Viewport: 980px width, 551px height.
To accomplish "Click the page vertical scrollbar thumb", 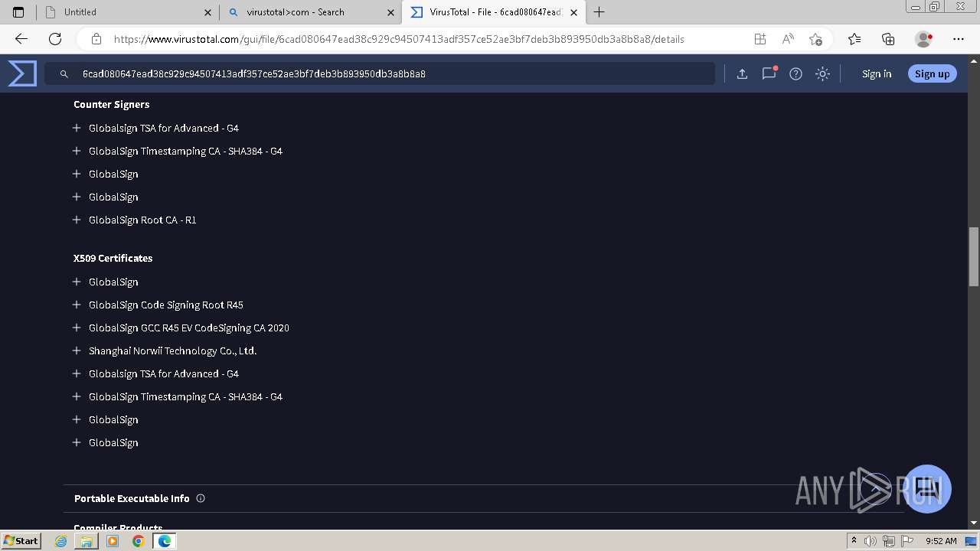I will point(974,256).
